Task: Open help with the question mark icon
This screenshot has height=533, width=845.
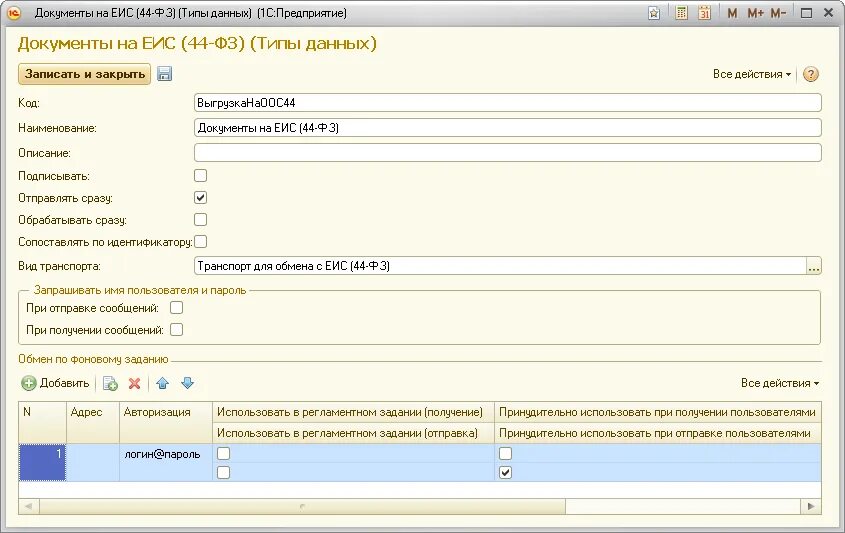Action: tap(811, 74)
